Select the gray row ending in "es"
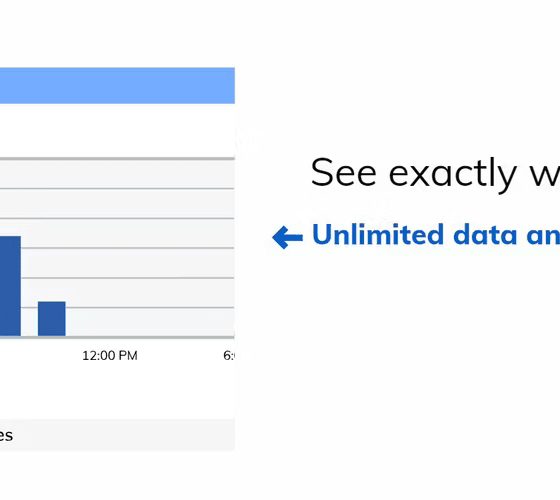The image size is (560, 500). coord(117,435)
